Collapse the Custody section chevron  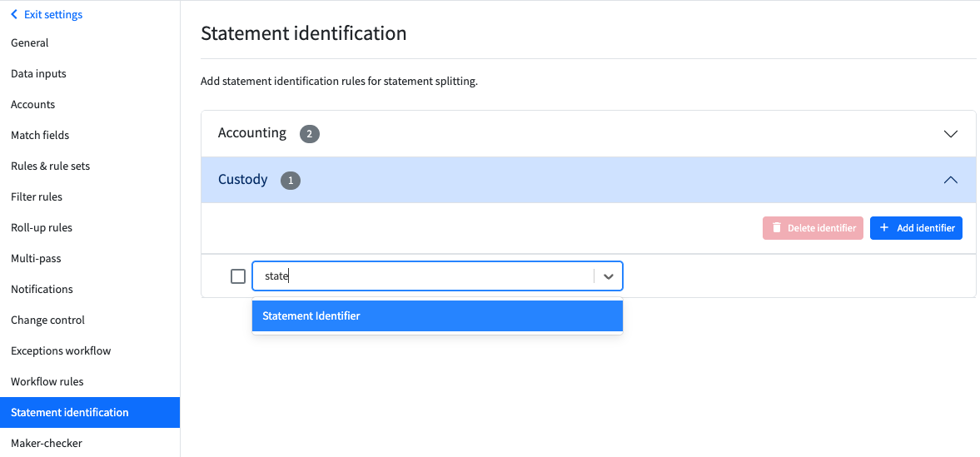coord(951,180)
